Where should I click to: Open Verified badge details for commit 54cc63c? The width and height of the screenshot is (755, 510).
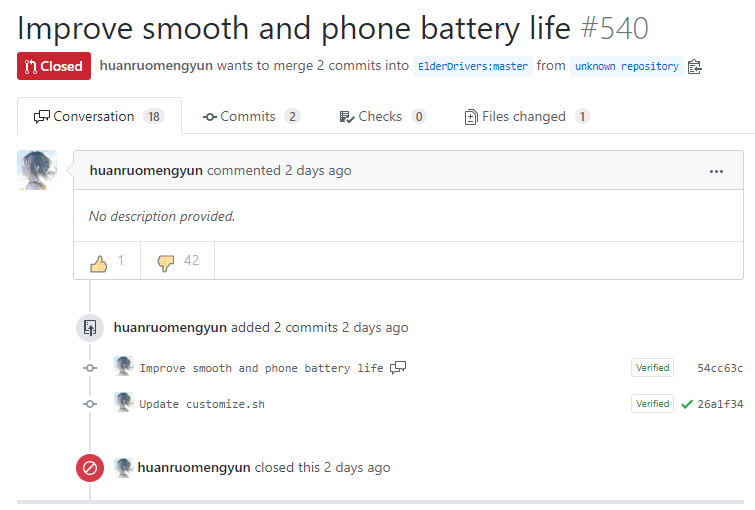point(652,368)
